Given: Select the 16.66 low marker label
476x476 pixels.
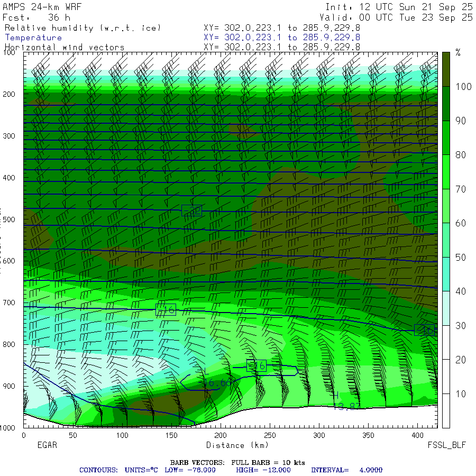Looking at the screenshot, I should click(217, 383).
